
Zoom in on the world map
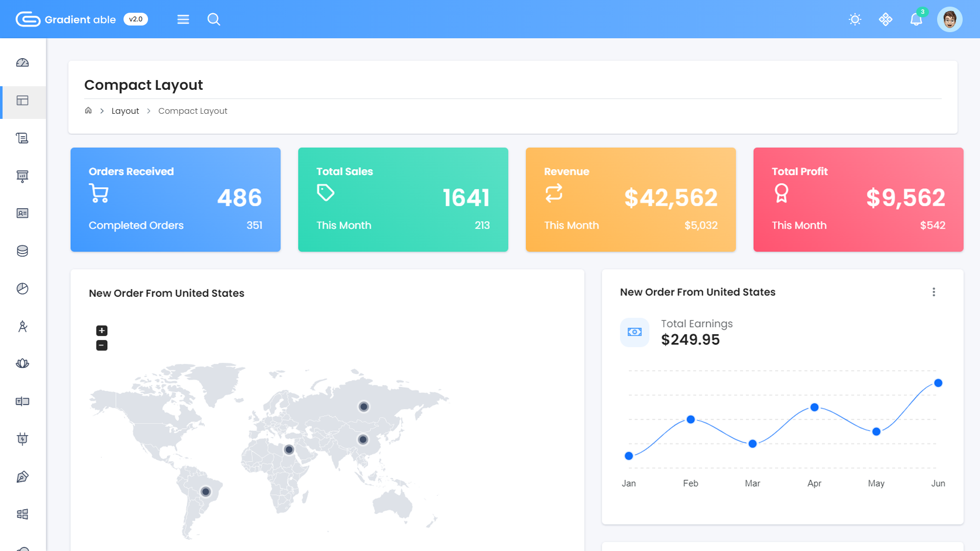coord(102,331)
